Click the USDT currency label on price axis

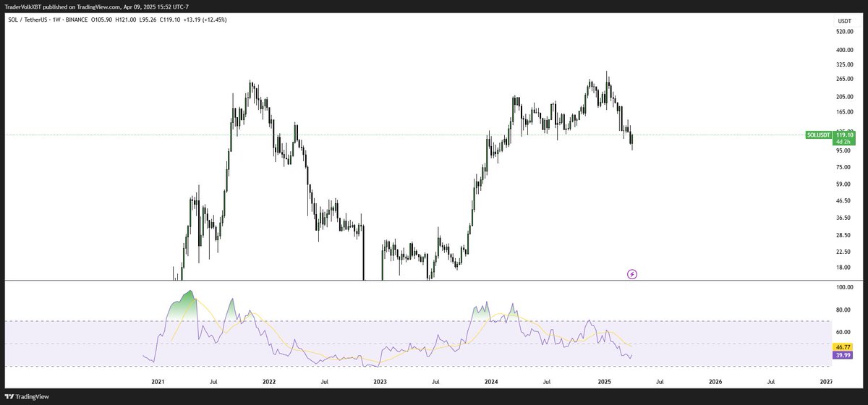[845, 21]
